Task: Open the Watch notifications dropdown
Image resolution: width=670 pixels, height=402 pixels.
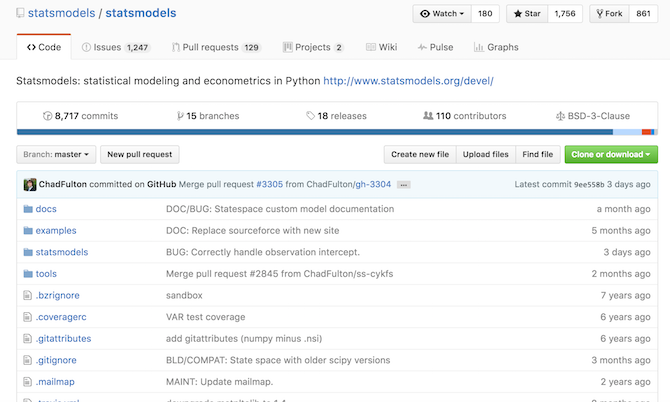Action: (441, 14)
